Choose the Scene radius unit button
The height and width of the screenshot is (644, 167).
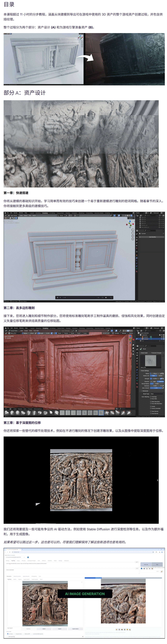pyautogui.click(x=161, y=376)
